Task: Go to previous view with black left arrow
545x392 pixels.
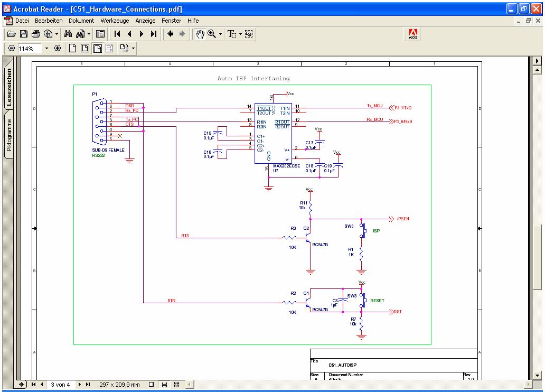Action: pos(171,34)
